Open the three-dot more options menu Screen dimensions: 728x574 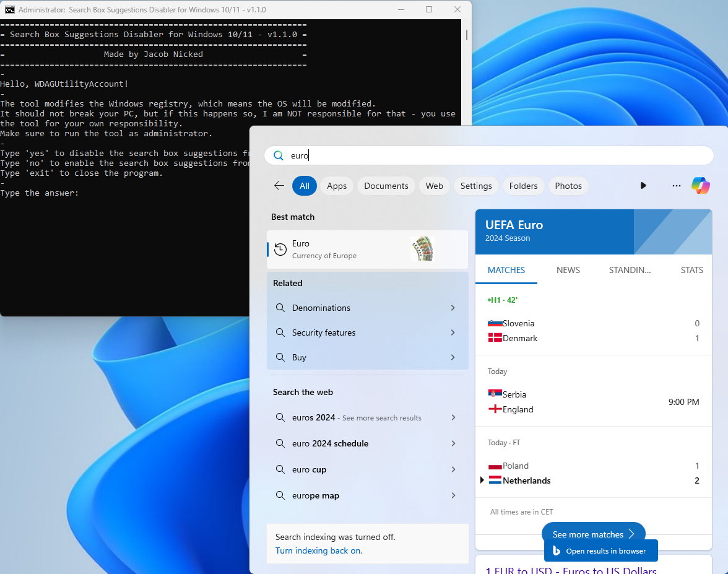point(677,186)
